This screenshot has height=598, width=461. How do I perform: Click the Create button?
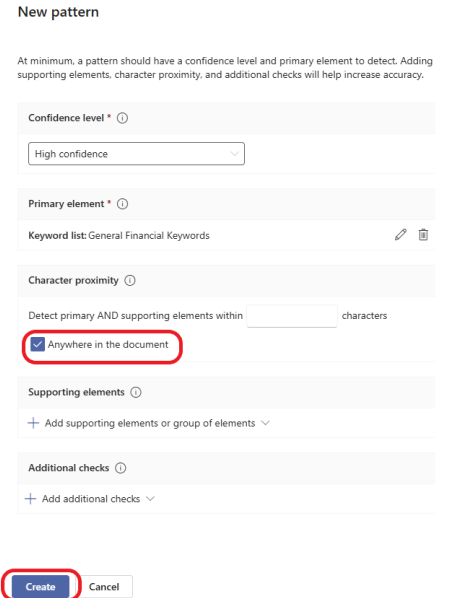coord(40,587)
